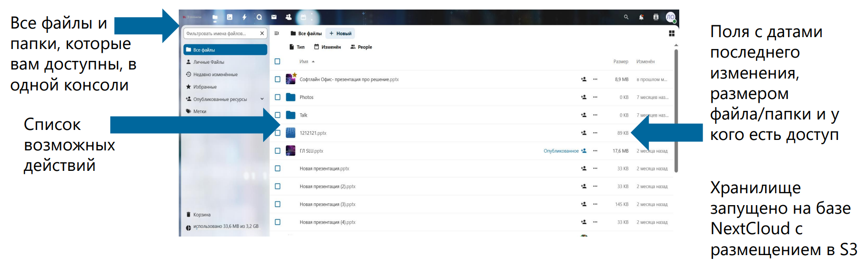Check the Photos folder checkbox
Image resolution: width=868 pixels, height=267 pixels.
pyautogui.click(x=277, y=97)
